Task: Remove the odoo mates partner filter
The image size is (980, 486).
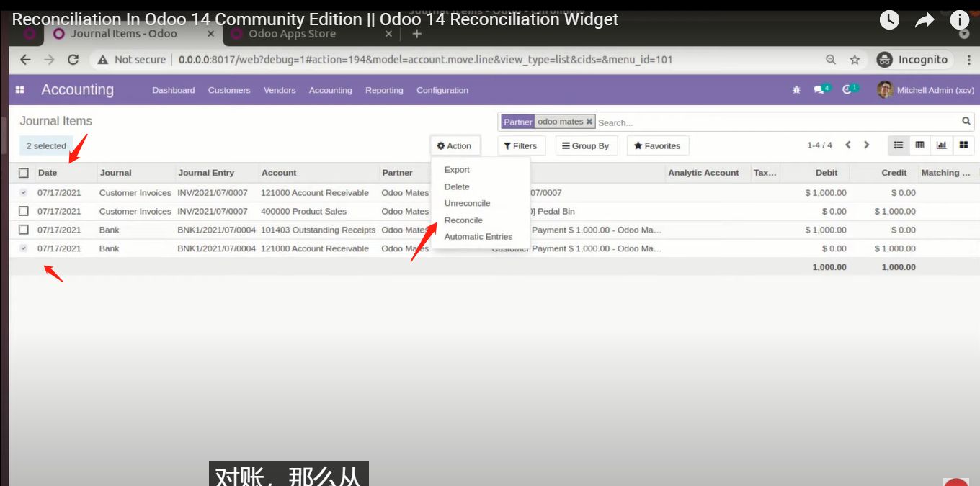Action: [x=589, y=122]
